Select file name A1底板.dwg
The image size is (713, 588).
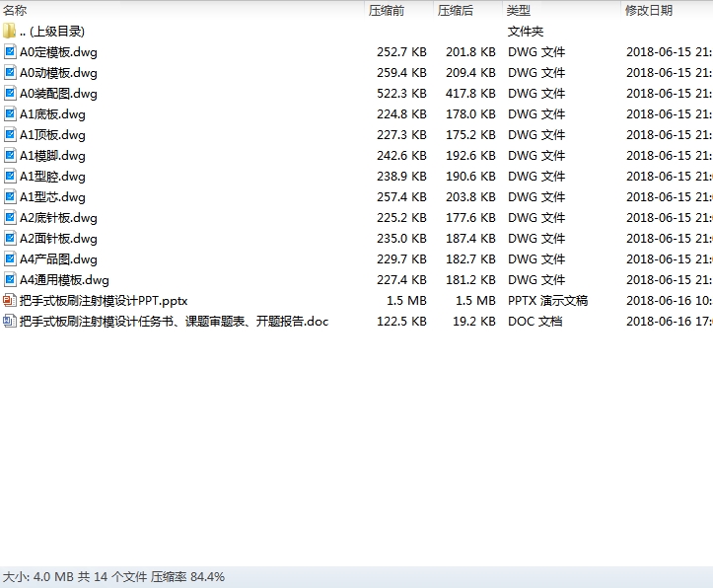pos(52,114)
